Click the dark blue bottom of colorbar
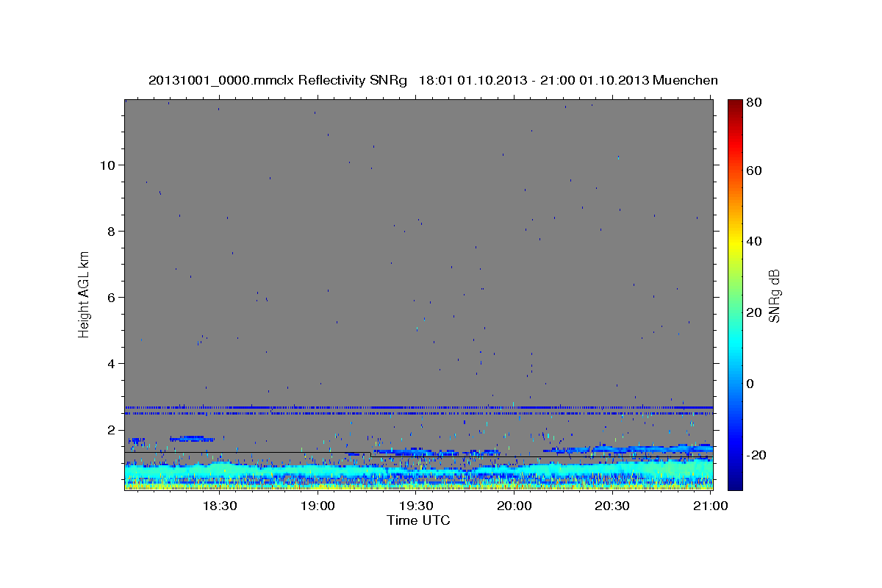Screen dimensions: 882x588 point(735,484)
